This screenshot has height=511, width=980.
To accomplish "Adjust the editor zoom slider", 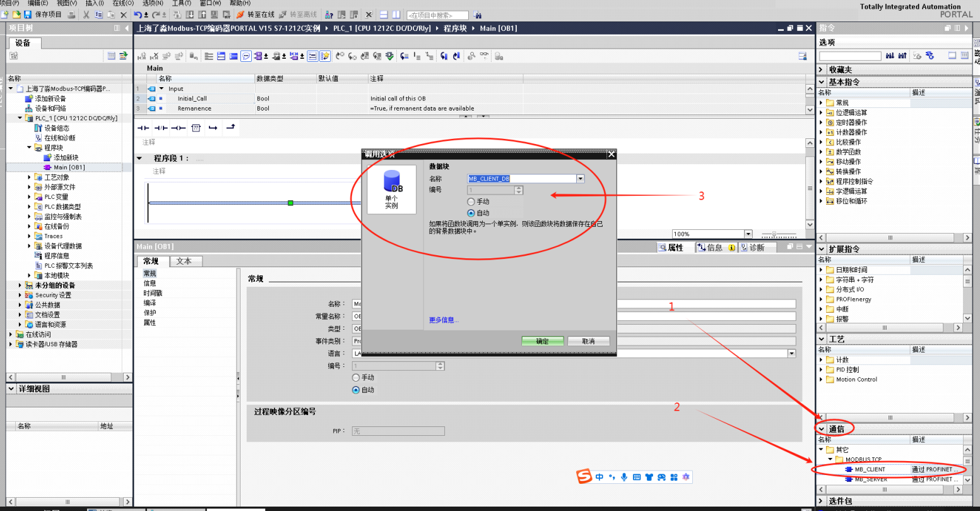I will pyautogui.click(x=774, y=234).
